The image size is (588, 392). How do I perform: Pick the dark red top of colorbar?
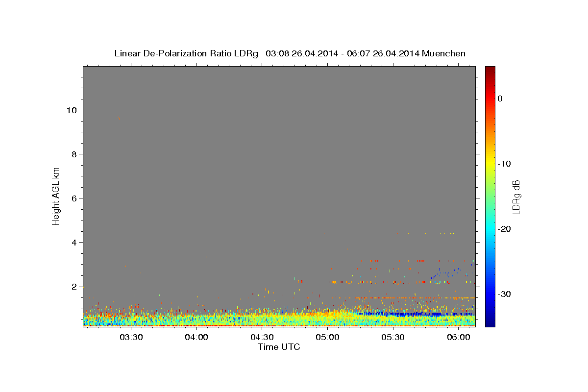pyautogui.click(x=490, y=70)
